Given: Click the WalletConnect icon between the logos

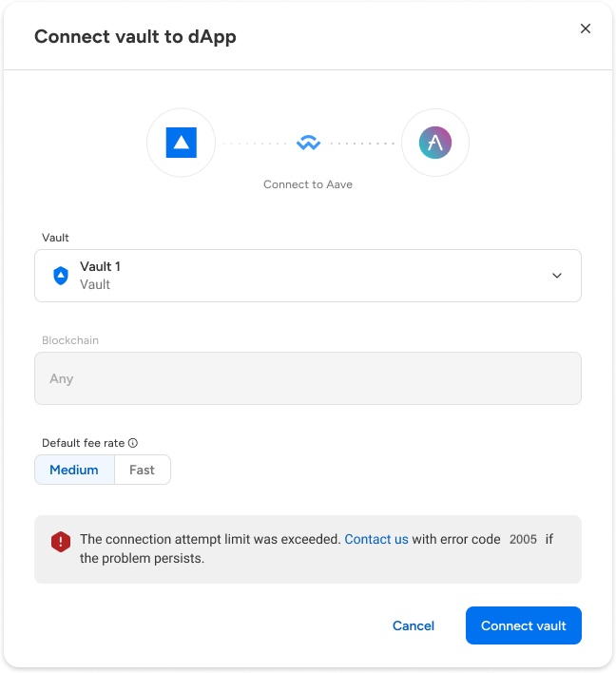Looking at the screenshot, I should (308, 144).
